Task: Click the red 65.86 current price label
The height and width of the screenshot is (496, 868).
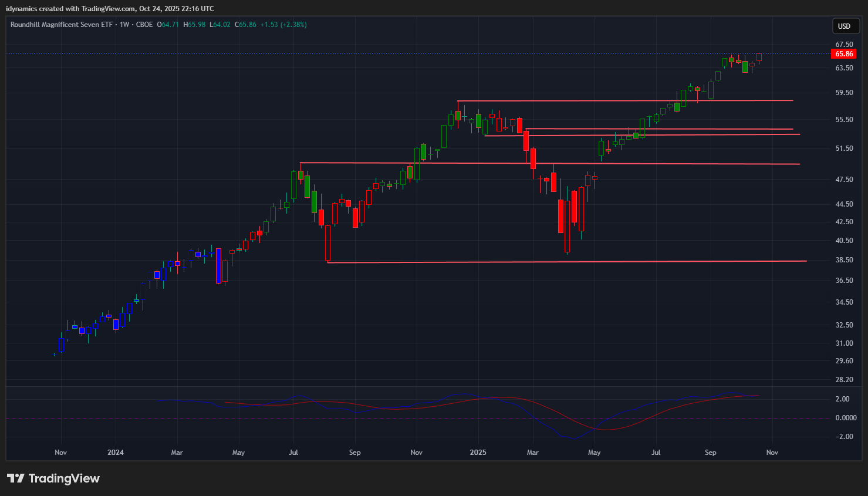Action: (x=843, y=54)
